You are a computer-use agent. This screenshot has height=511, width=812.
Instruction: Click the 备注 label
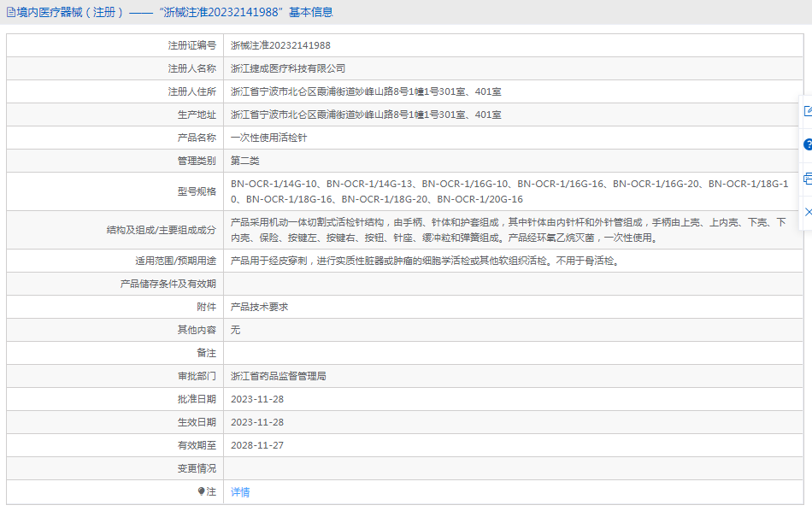tap(206, 353)
